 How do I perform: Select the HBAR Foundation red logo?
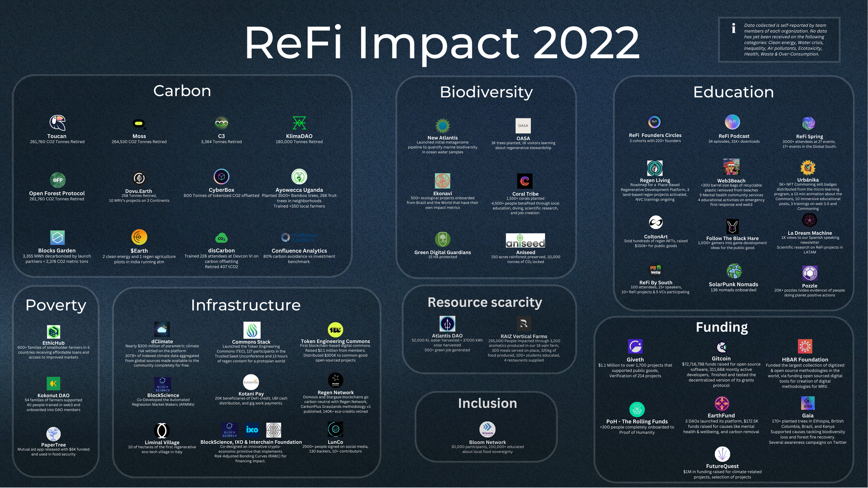pos(805,347)
